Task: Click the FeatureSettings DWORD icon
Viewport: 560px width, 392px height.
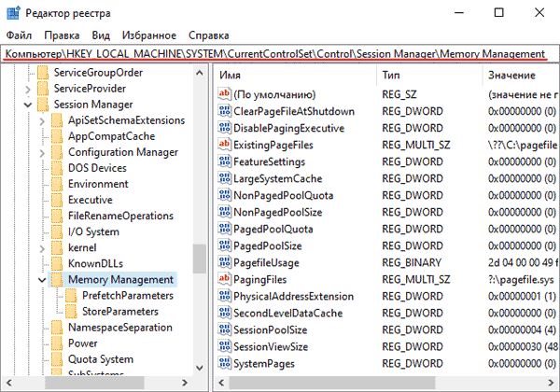Action: pos(224,161)
